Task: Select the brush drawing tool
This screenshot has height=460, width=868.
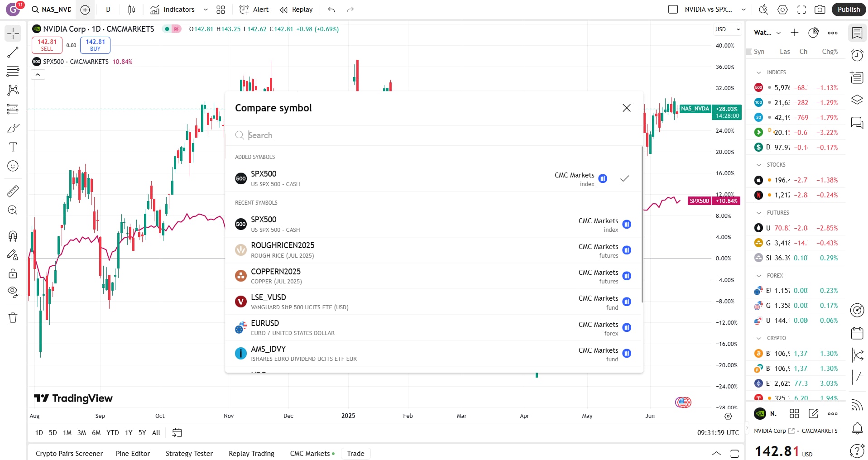Action: (x=13, y=128)
